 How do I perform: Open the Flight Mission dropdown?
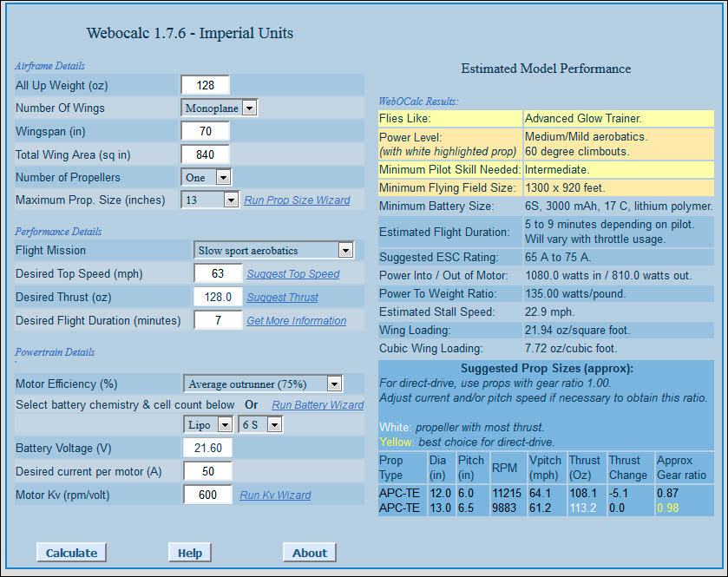pyautogui.click(x=345, y=250)
